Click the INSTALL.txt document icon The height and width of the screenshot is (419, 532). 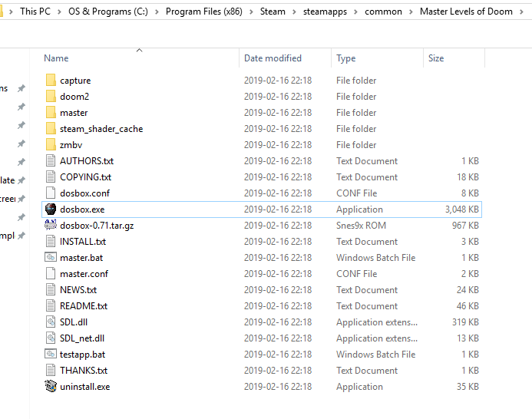(x=51, y=242)
